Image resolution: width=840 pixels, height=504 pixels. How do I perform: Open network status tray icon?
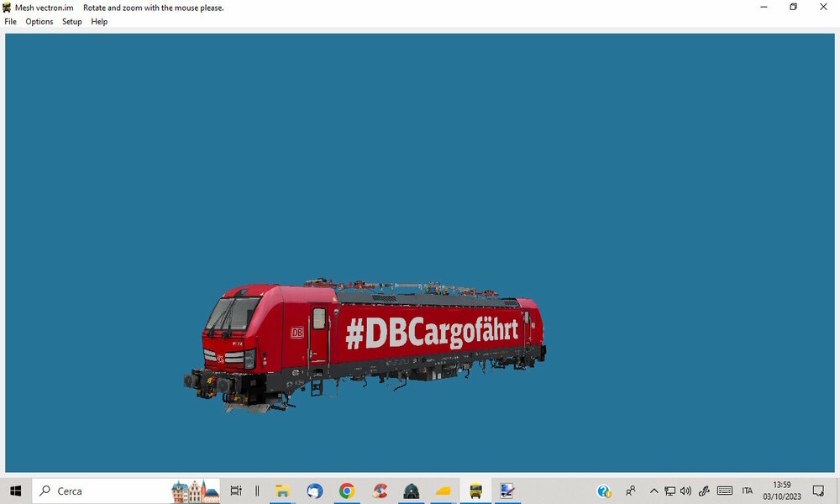pos(669,491)
